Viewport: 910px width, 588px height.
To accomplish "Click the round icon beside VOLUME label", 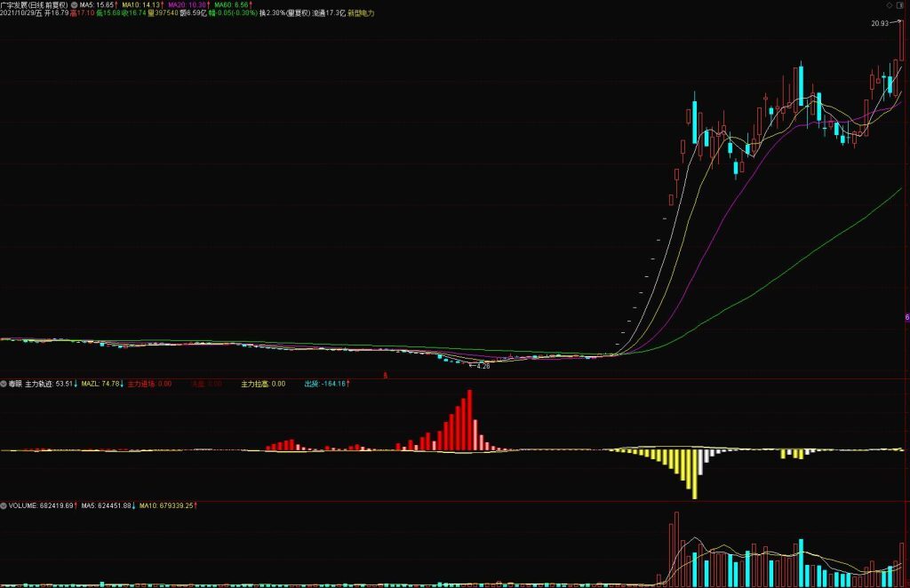I will pos(4,505).
